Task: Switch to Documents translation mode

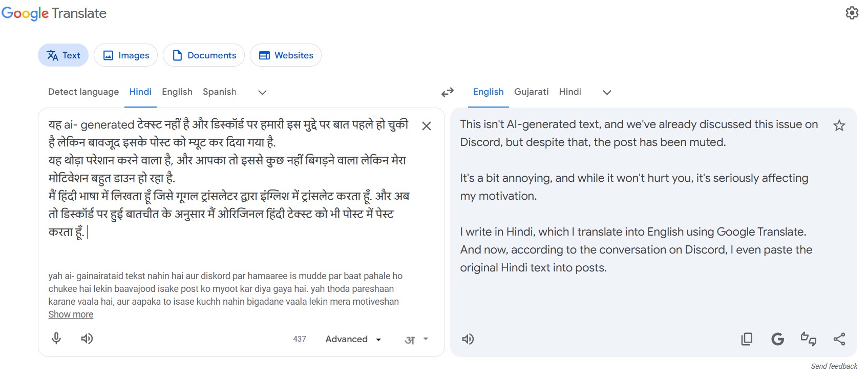Action: 204,55
